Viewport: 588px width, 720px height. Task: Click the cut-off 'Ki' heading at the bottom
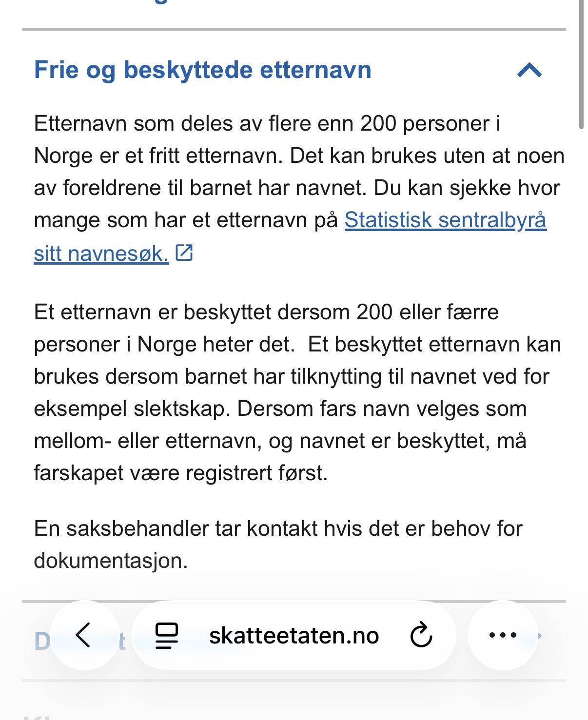tap(39, 716)
